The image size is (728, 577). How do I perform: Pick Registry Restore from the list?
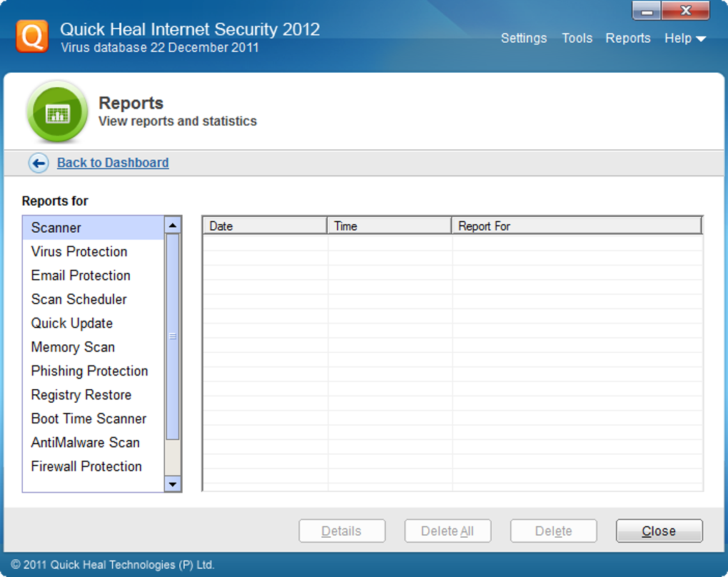93,395
